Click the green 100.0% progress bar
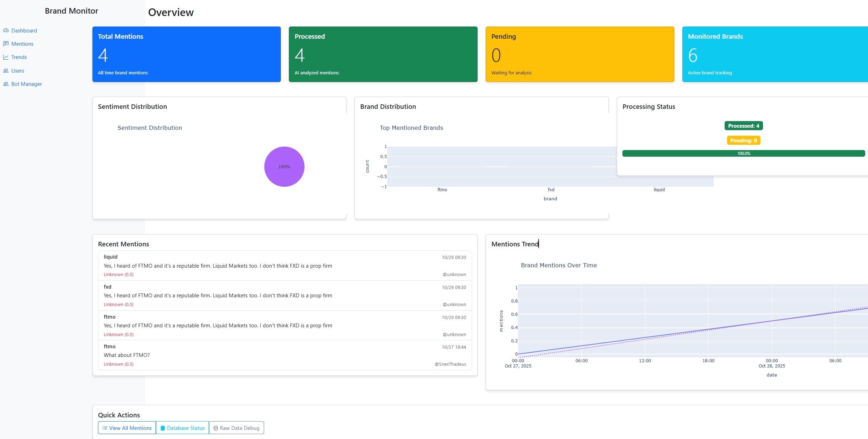Screen dimensions: 868x439 743,153
